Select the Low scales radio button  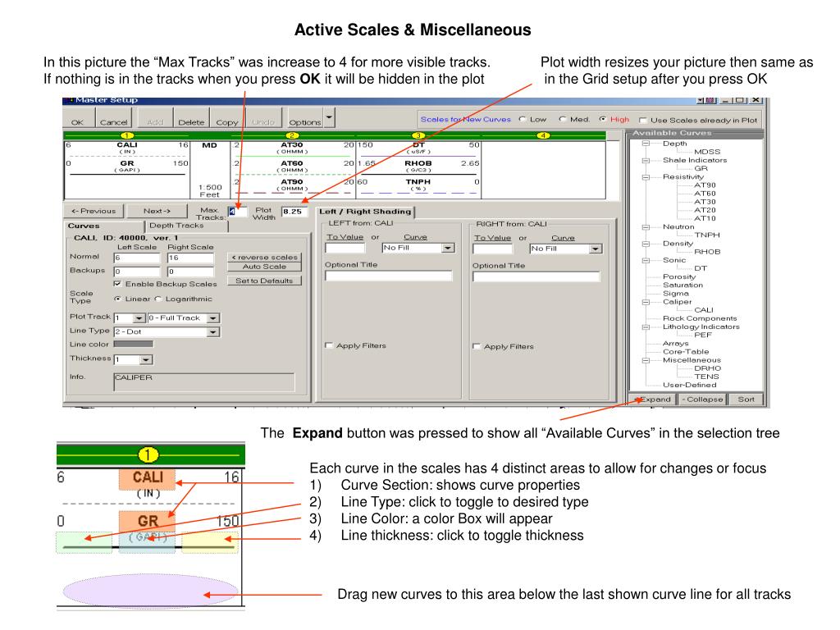(x=523, y=120)
